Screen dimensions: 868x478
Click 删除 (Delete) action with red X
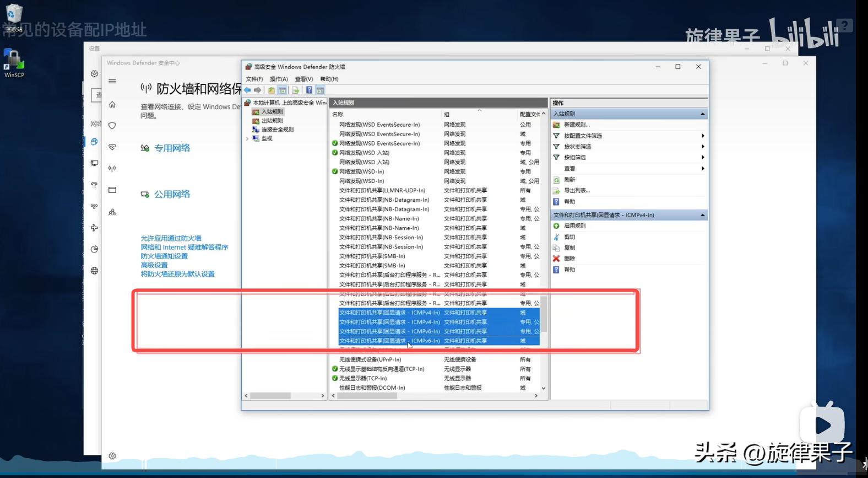tap(569, 259)
